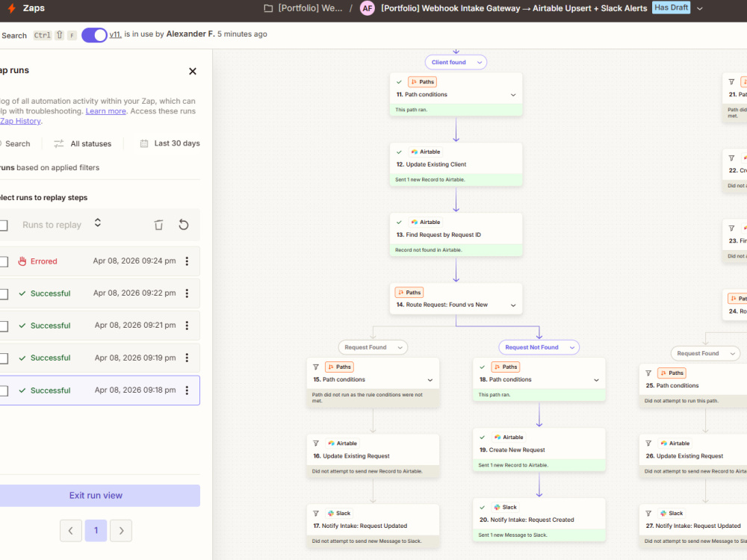Toggle the Zap on/off switch
This screenshot has height=560, width=747.
coord(94,35)
